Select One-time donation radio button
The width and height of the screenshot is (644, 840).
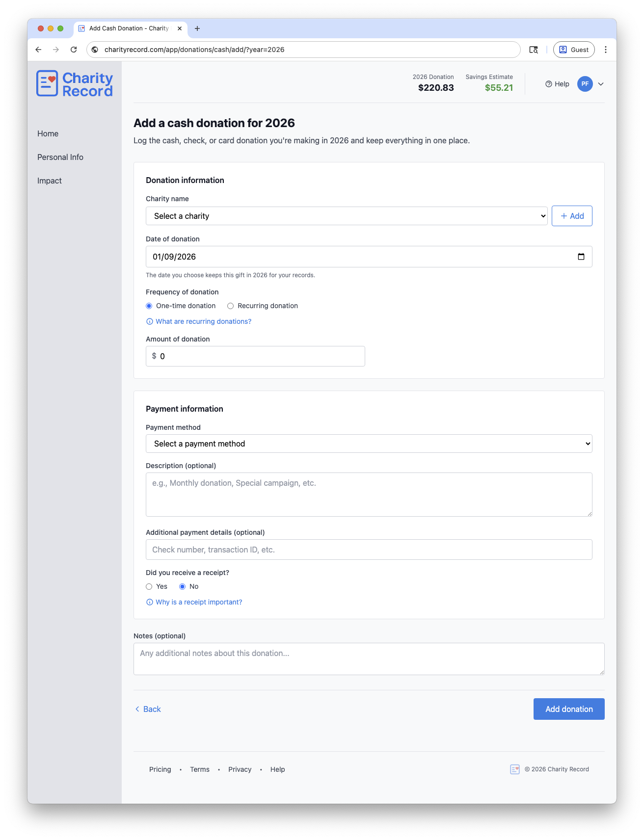(x=149, y=306)
